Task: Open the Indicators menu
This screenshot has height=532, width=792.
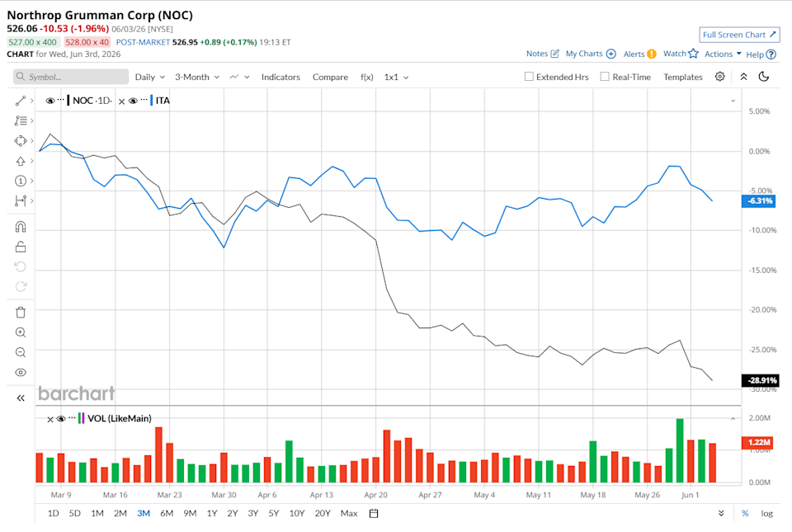Action: point(280,77)
